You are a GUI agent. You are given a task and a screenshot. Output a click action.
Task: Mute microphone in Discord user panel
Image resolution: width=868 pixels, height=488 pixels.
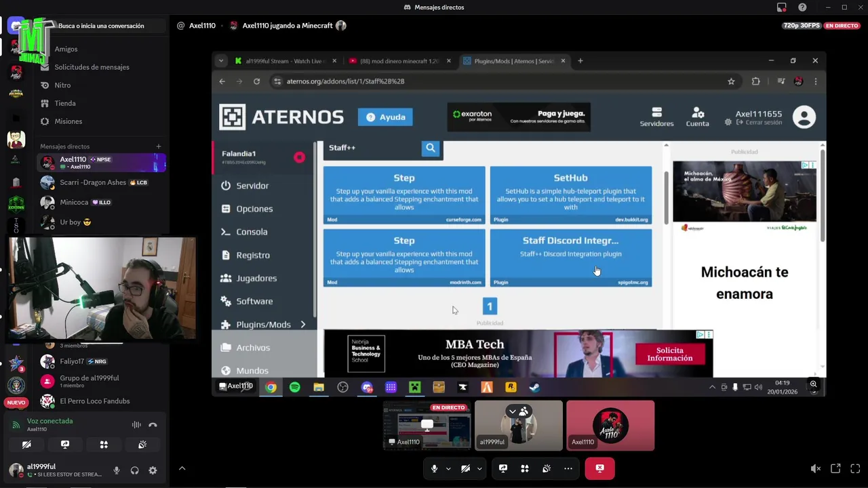pos(117,470)
